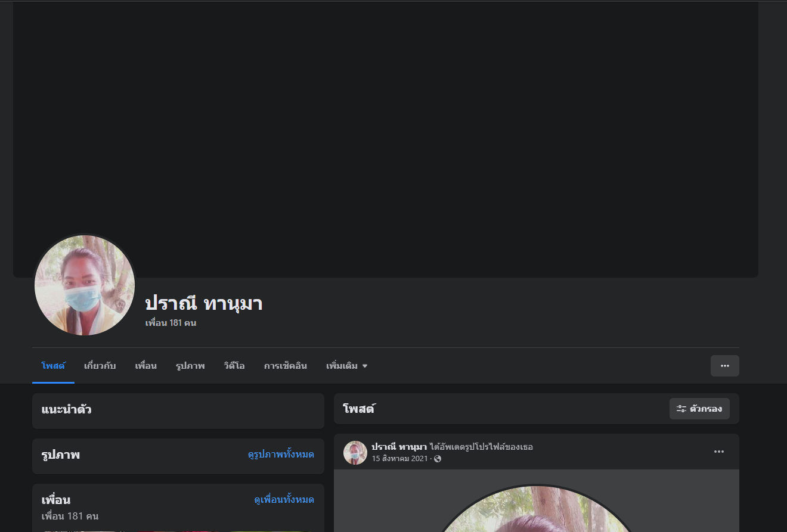This screenshot has width=787, height=532.
Task: Open the เพื่อน tab
Action: [x=145, y=366]
